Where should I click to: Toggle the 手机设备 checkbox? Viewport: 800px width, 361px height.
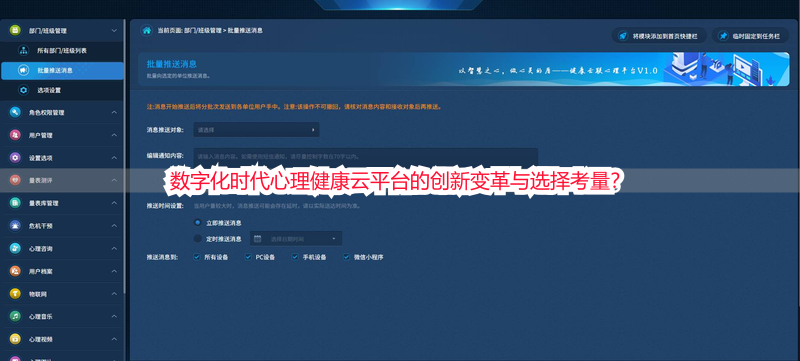point(294,257)
